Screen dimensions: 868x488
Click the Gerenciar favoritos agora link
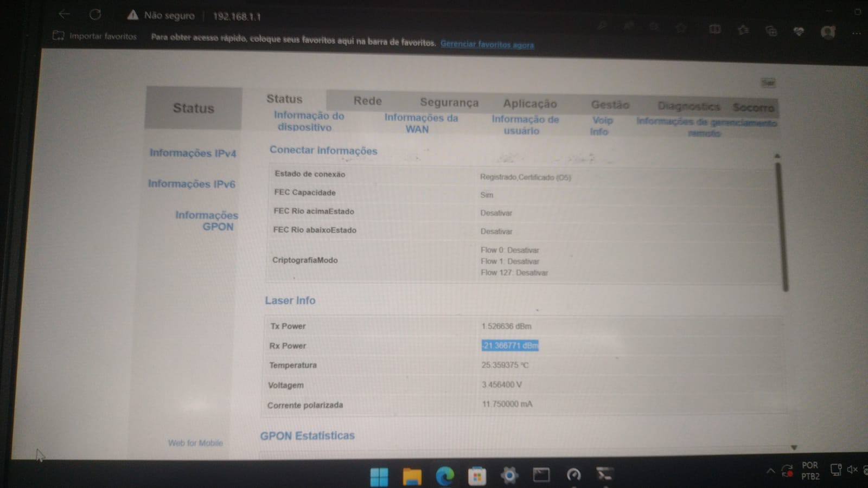[487, 44]
